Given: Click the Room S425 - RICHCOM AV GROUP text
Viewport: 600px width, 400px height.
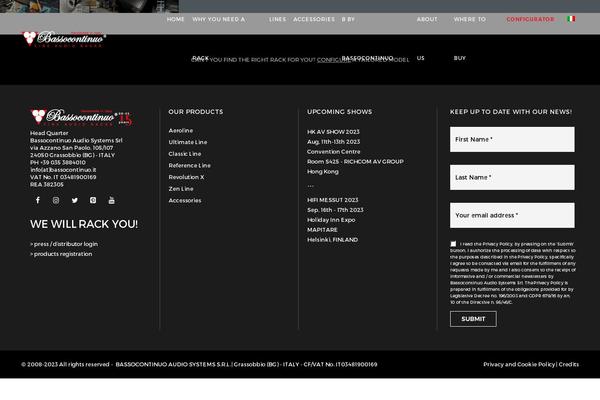Looking at the screenshot, I should [355, 162].
